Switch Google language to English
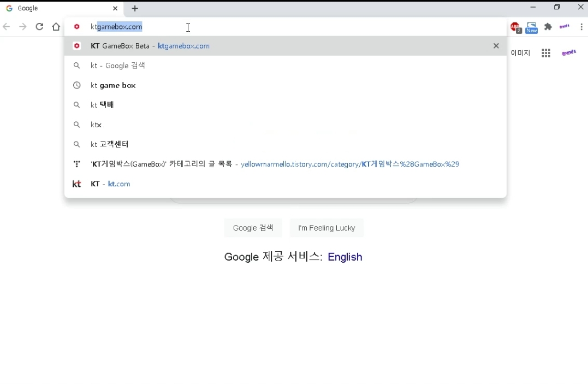 (x=345, y=257)
